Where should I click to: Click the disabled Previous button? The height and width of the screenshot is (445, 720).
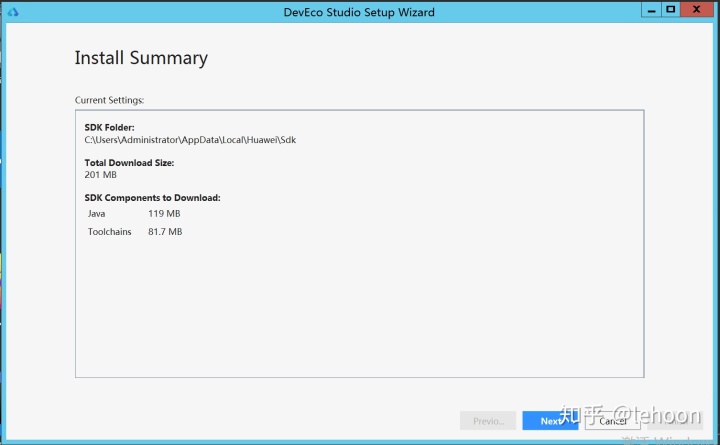point(488,421)
